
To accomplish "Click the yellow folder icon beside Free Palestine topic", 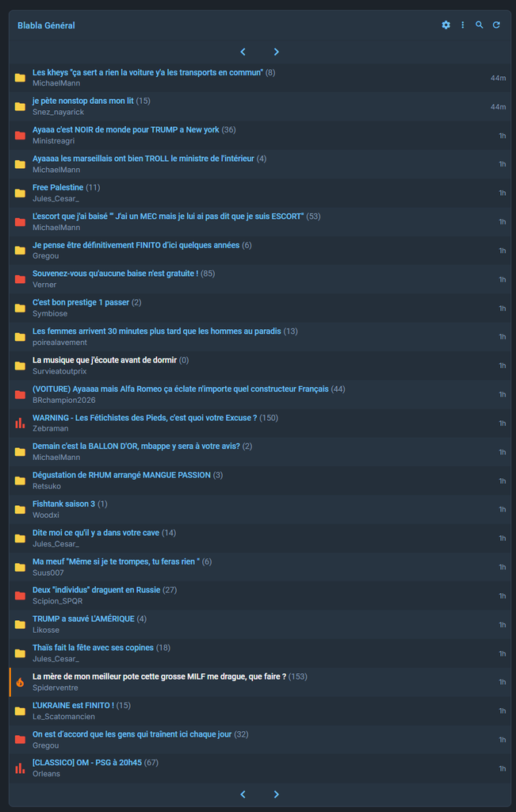I will [20, 193].
